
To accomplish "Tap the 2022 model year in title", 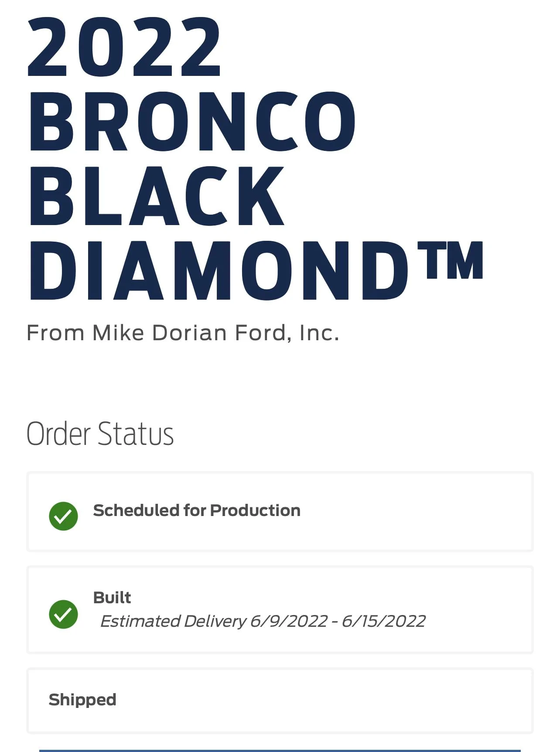I will point(125,47).
